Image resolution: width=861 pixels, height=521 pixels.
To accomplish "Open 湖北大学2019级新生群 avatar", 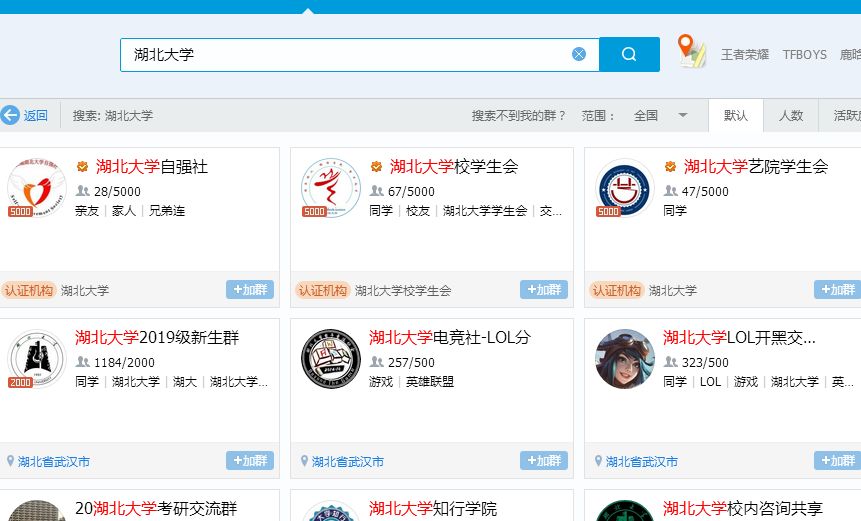I will 36,358.
